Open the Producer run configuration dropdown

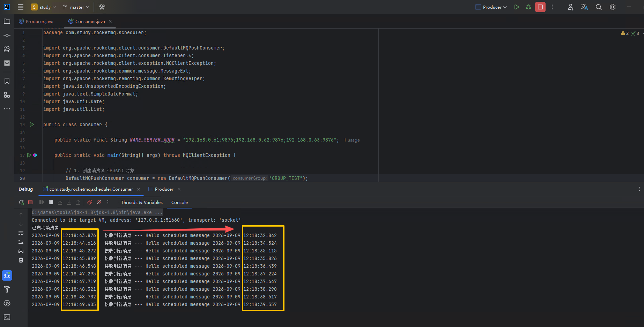point(491,7)
